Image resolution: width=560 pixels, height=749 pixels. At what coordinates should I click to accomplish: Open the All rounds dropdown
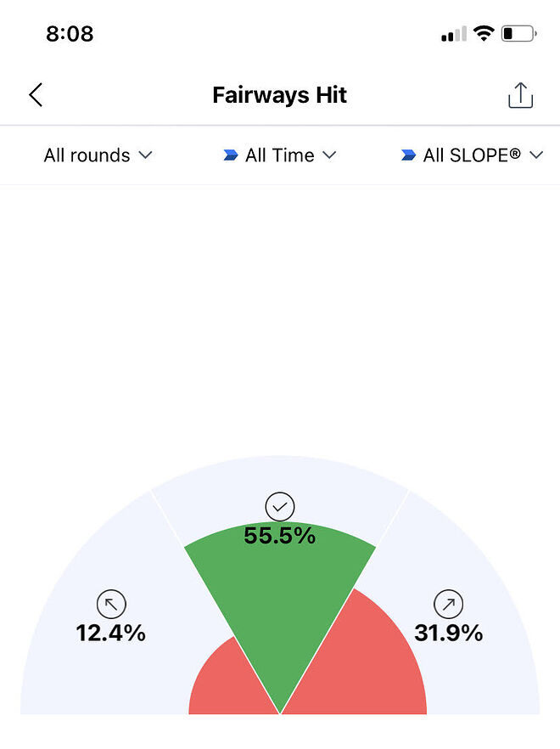[98, 155]
